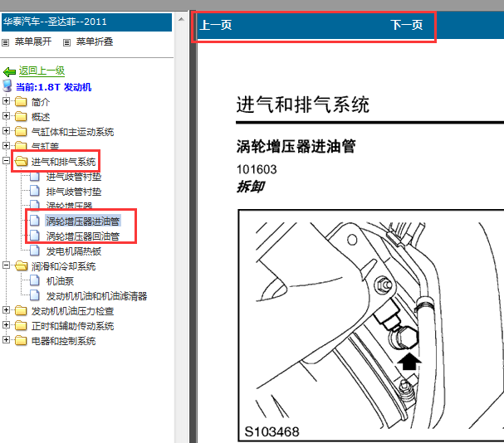Click the green back arrow icon

[x=9, y=71]
